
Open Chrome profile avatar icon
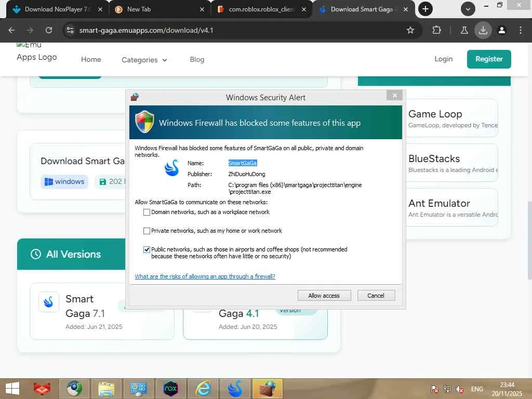tap(502, 30)
